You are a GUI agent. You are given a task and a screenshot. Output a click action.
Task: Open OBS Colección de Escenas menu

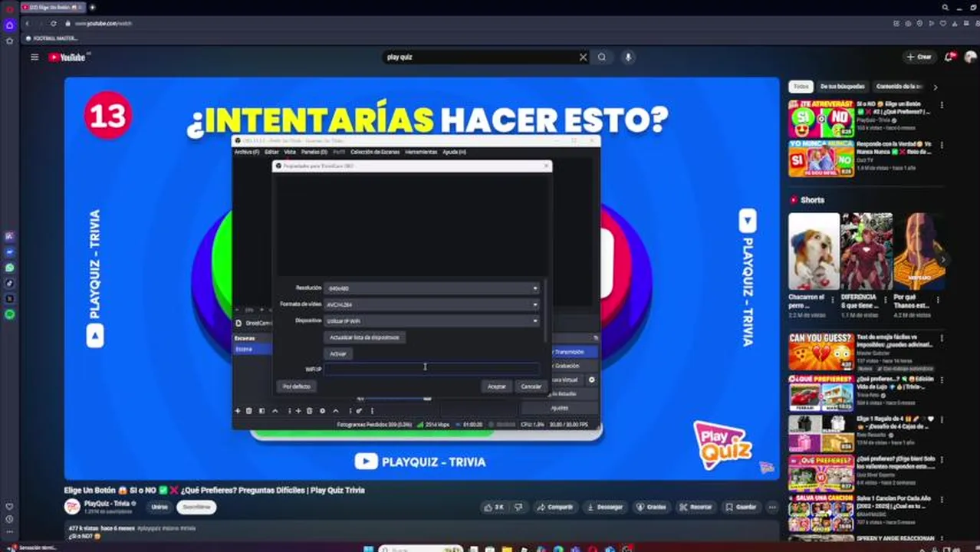coord(375,152)
